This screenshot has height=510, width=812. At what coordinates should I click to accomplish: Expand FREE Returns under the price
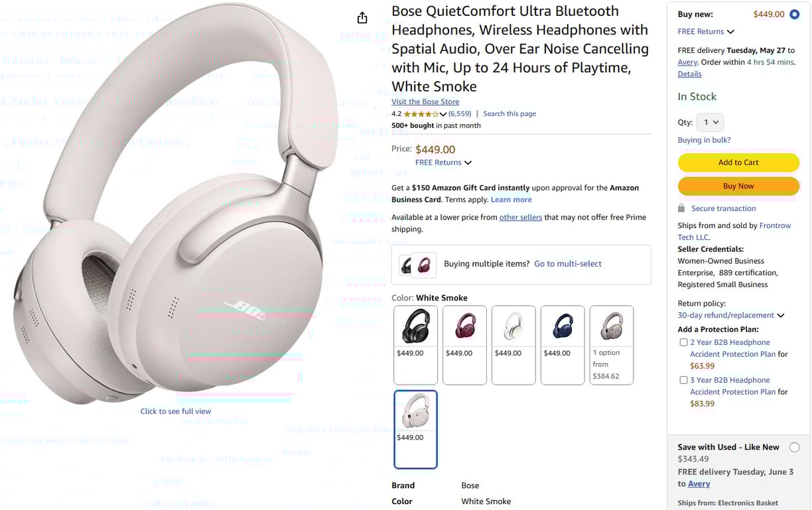point(443,162)
